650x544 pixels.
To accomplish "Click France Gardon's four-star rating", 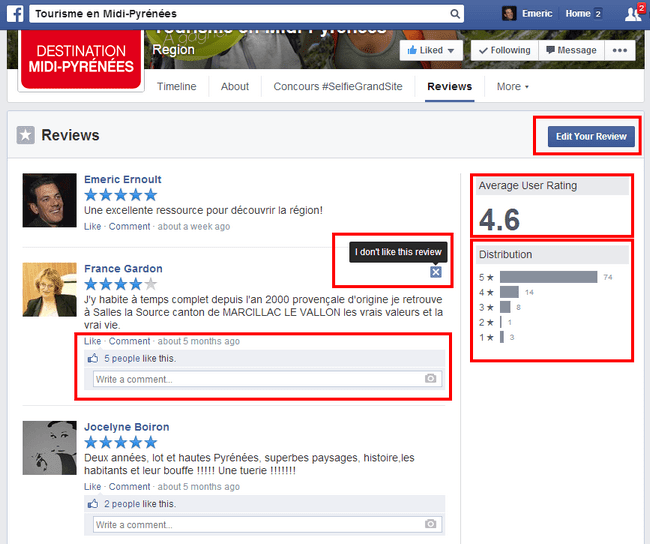I will (121, 284).
